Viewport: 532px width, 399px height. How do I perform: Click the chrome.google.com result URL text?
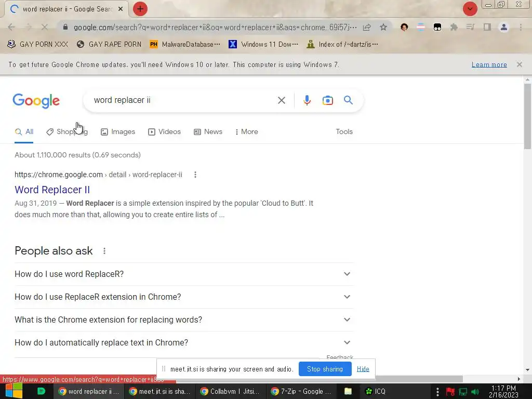[x=98, y=175]
